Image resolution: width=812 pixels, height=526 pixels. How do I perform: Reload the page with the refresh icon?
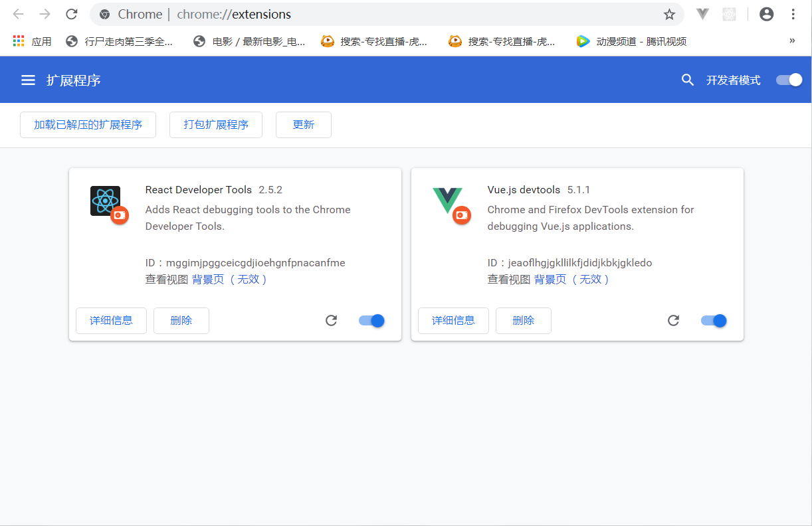[72, 14]
